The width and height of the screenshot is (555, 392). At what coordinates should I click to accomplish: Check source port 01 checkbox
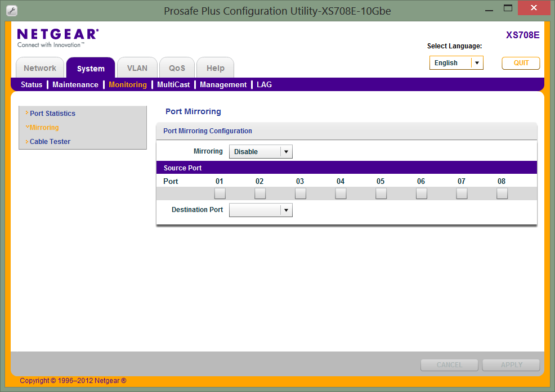coord(220,193)
